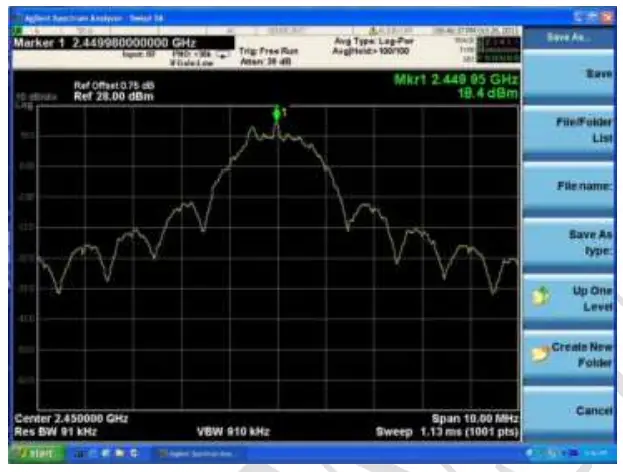Click the 'Atten: 38 dB' status text
Screen dimensions: 623x472
pyautogui.click(x=265, y=62)
